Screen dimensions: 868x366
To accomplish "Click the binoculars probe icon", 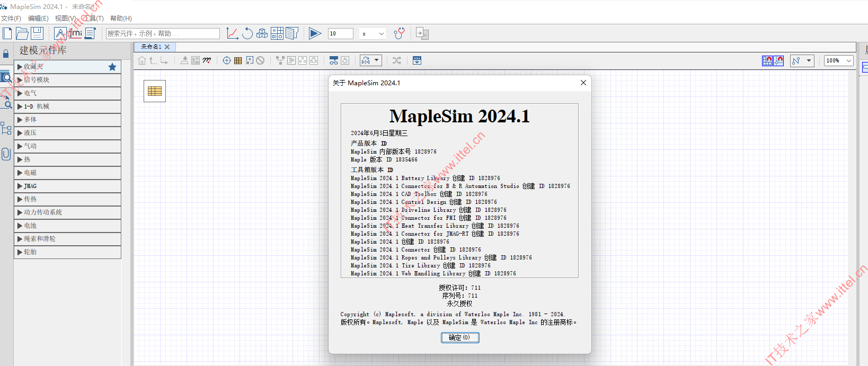I will 334,60.
